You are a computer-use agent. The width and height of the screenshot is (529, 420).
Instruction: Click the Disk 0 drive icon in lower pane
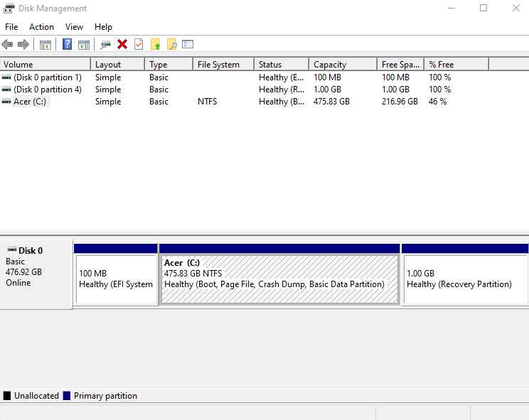pyautogui.click(x=12, y=249)
